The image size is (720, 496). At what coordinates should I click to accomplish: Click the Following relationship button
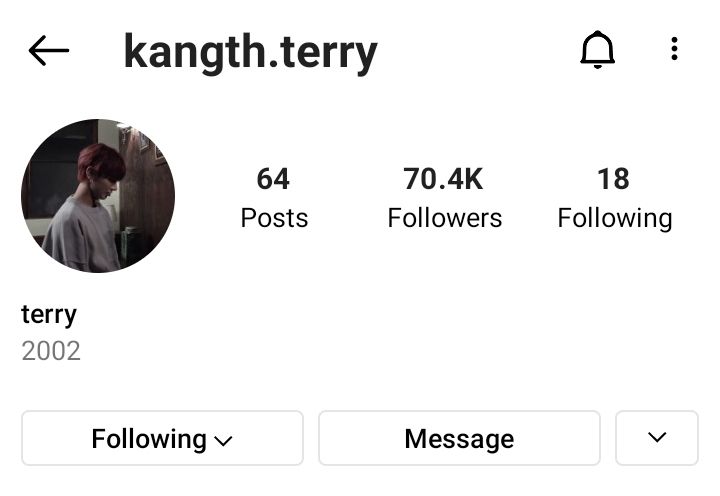click(x=162, y=438)
